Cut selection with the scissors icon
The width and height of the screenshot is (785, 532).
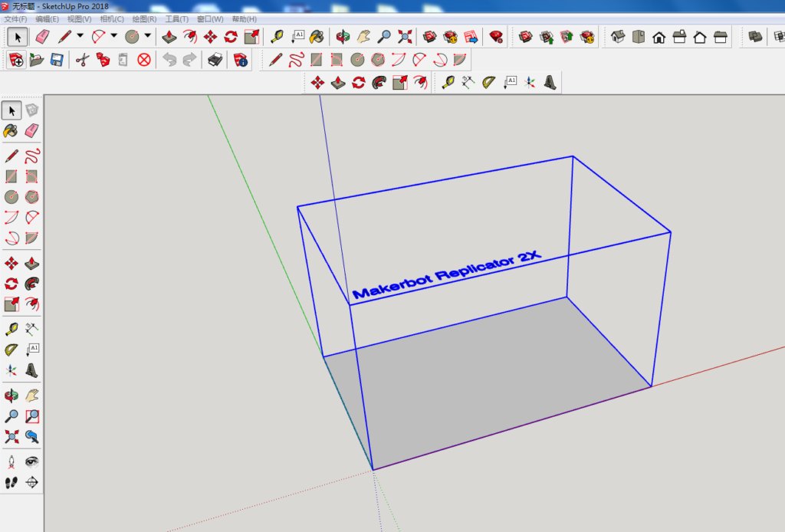(x=82, y=60)
